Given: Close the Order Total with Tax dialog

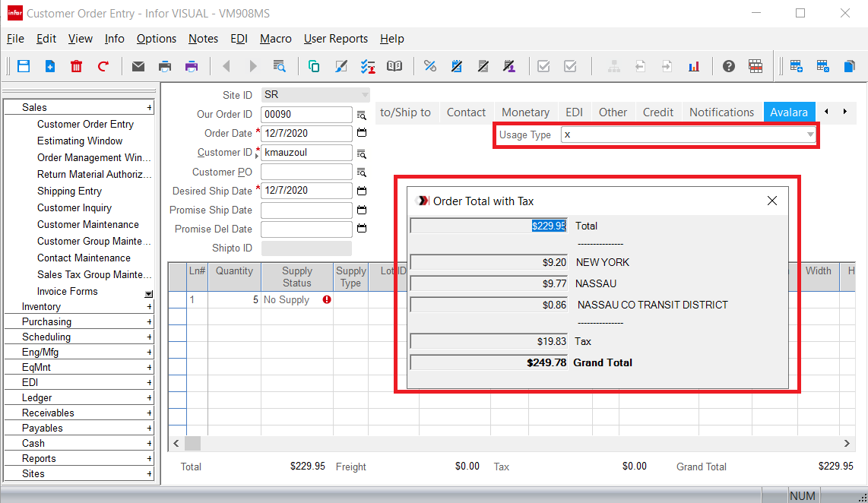Looking at the screenshot, I should click(x=772, y=201).
